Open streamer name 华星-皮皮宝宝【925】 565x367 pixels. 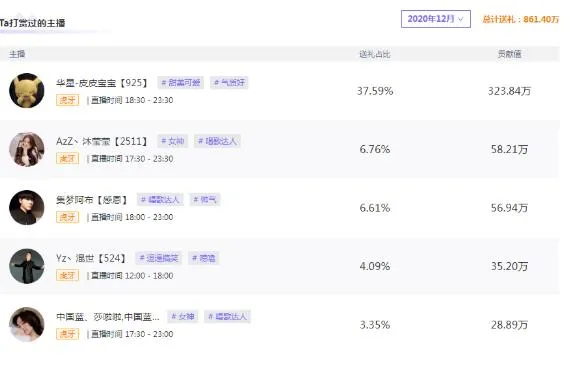tap(102, 83)
